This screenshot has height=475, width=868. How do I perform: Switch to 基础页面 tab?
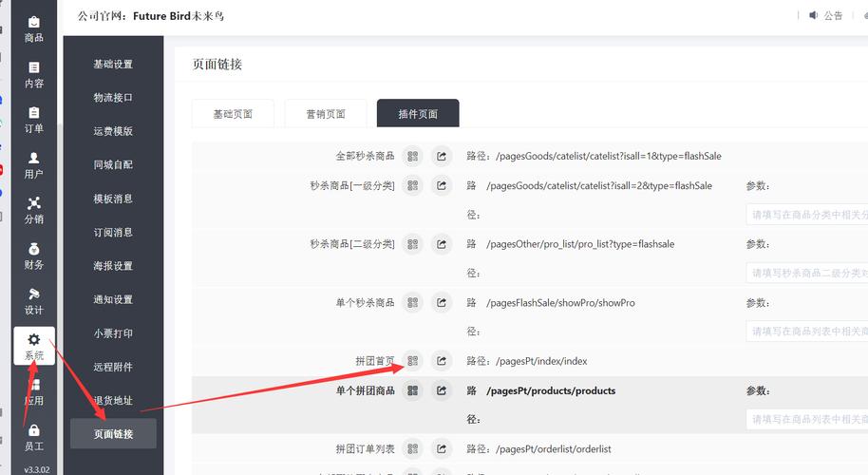coord(233,114)
